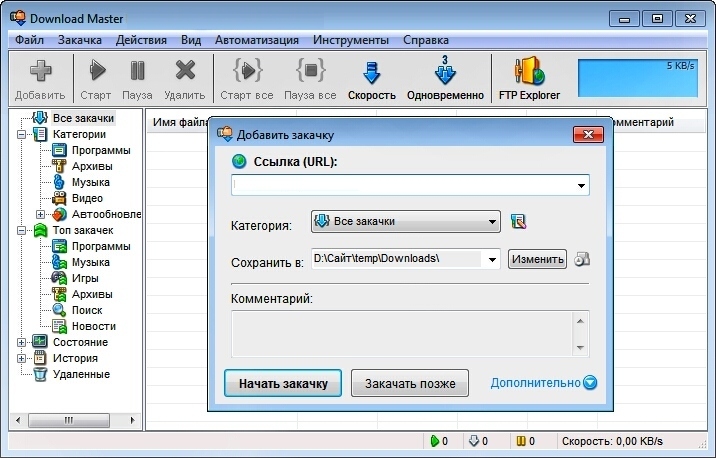Open the Инструменты menu
Screen dimensions: 716x458
click(350, 40)
